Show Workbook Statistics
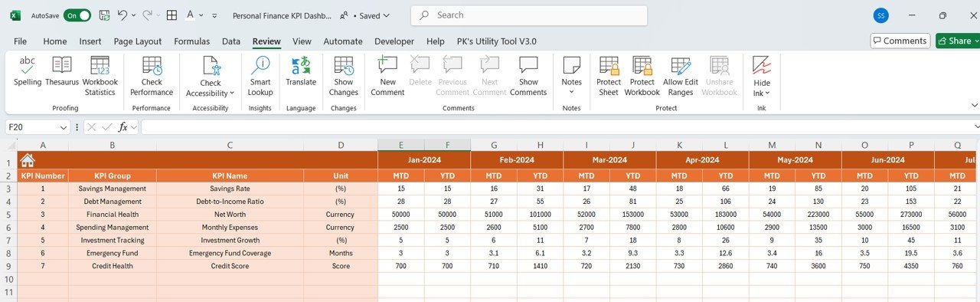The height and width of the screenshot is (302, 980). click(100, 76)
